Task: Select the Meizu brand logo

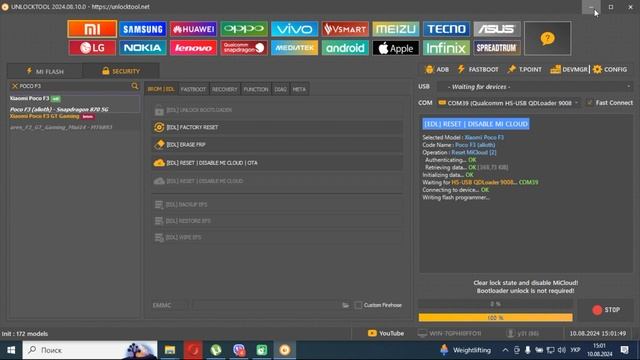Action: coord(396,29)
